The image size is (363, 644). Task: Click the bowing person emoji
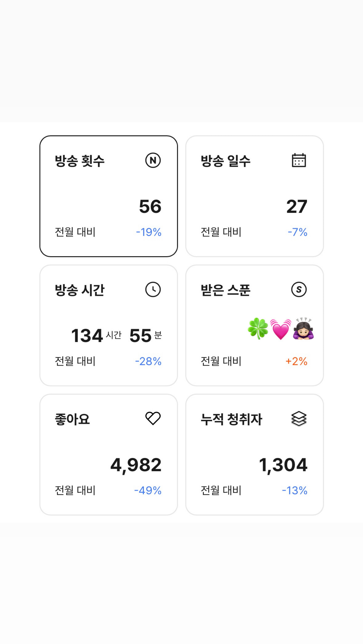tap(303, 328)
